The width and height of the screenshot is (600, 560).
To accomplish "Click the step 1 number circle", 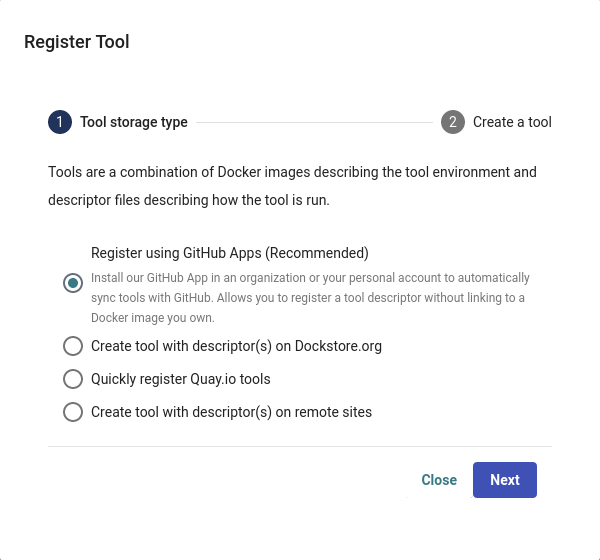I will pos(60,122).
